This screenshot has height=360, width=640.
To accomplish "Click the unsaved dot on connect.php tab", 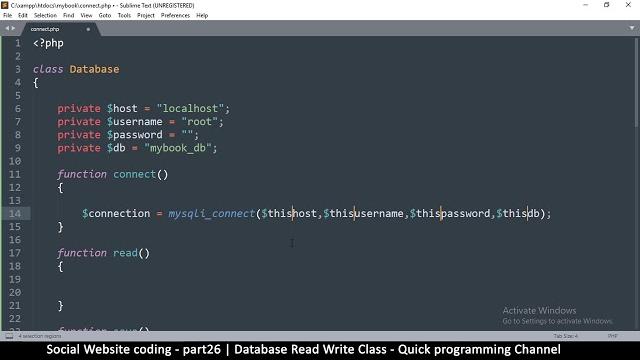I will pyautogui.click(x=88, y=29).
